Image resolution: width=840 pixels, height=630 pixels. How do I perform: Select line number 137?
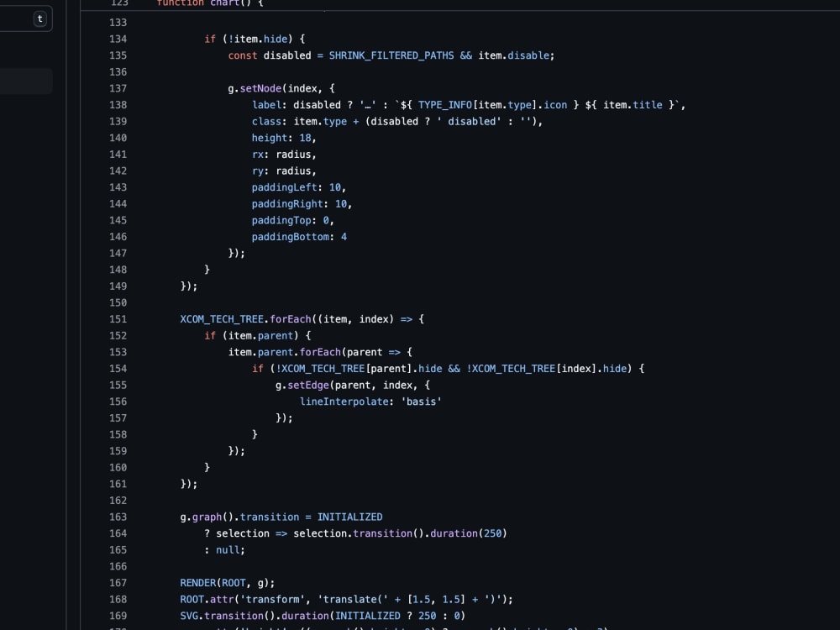[x=118, y=88]
